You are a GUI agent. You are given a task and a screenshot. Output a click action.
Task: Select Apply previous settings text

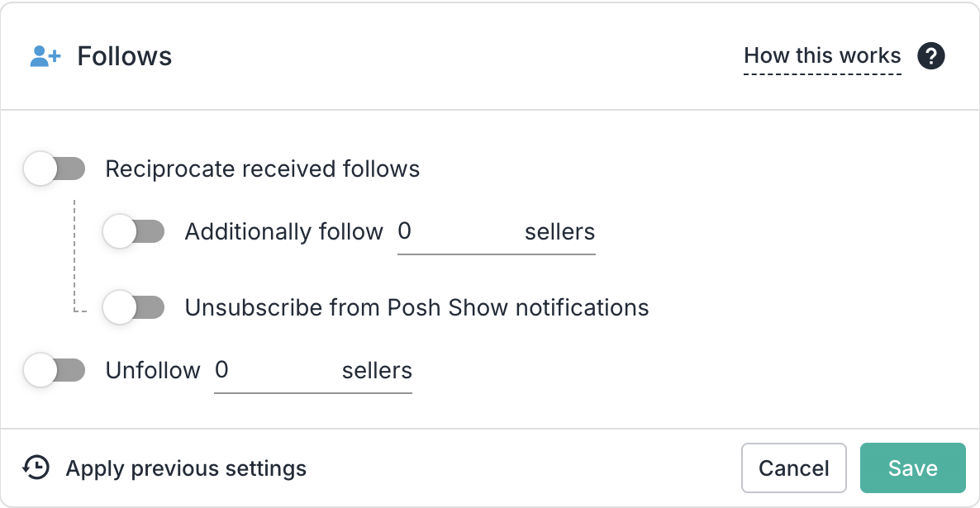tap(186, 468)
